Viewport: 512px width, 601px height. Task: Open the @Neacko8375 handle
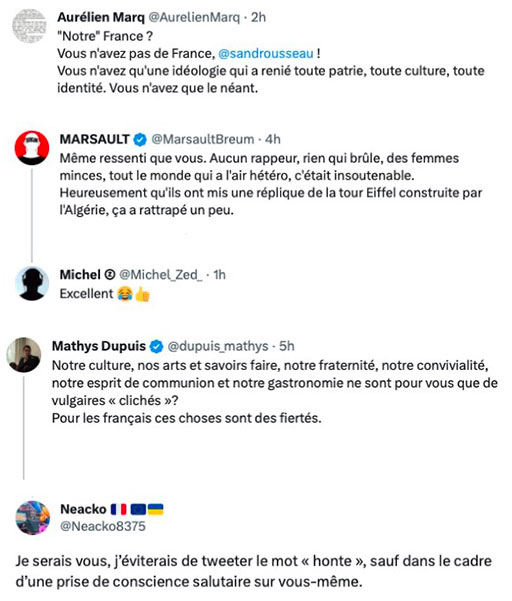pos(103,526)
